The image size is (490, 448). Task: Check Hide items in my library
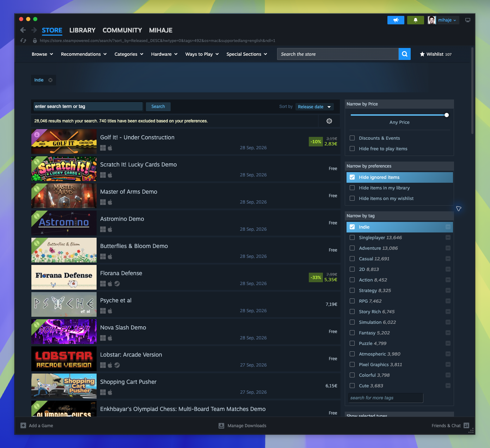click(352, 188)
